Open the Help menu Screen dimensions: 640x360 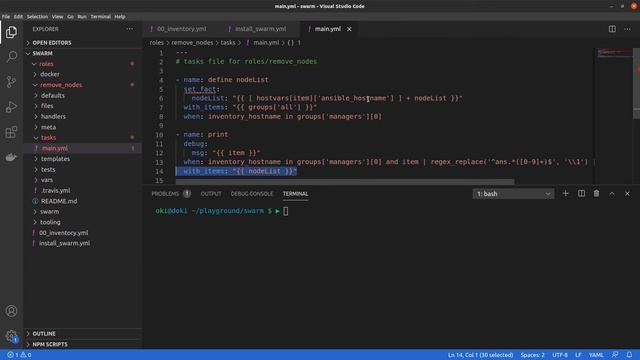120,17
